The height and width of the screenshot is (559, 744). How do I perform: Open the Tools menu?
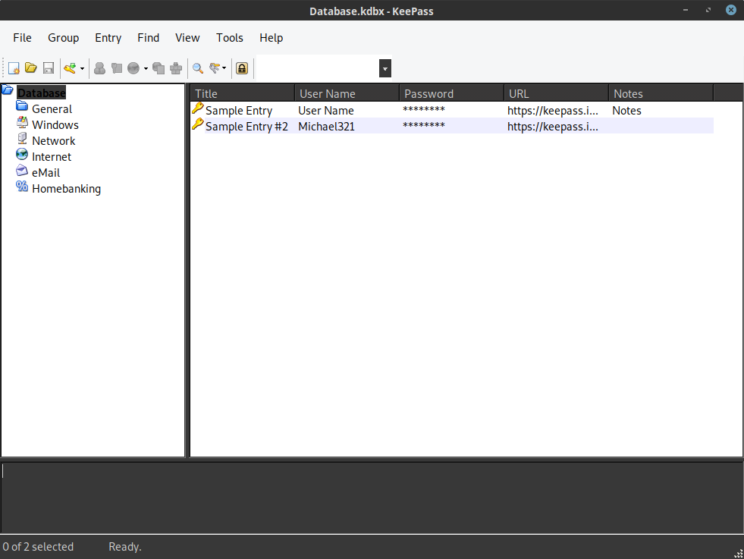(230, 38)
